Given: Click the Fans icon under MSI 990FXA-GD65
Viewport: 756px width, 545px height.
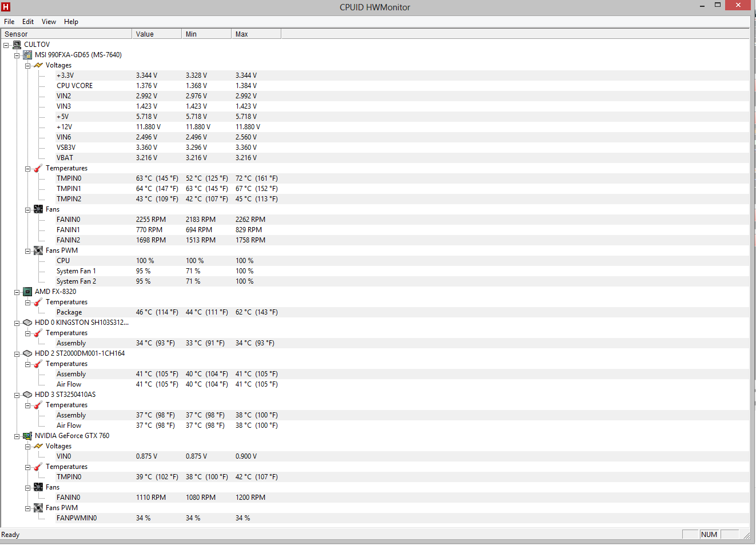Looking at the screenshot, I should [38, 209].
